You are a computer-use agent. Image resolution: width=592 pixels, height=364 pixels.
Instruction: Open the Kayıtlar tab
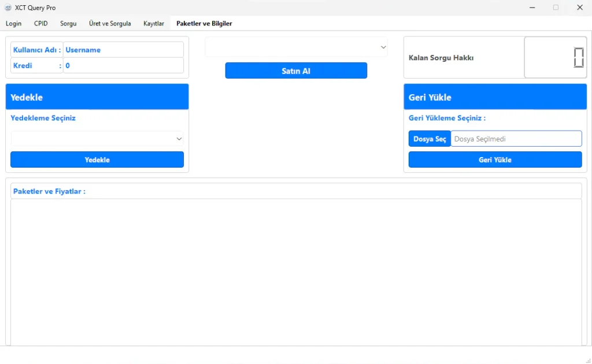[x=154, y=24]
